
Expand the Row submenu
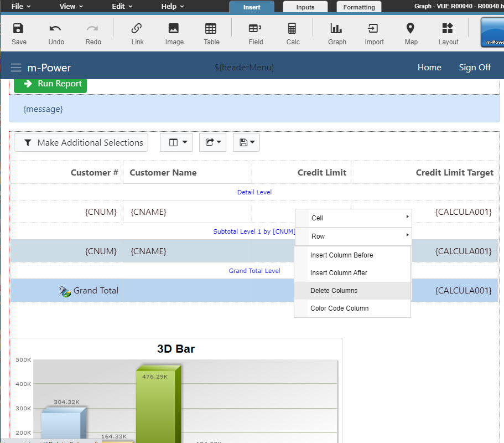click(x=354, y=236)
